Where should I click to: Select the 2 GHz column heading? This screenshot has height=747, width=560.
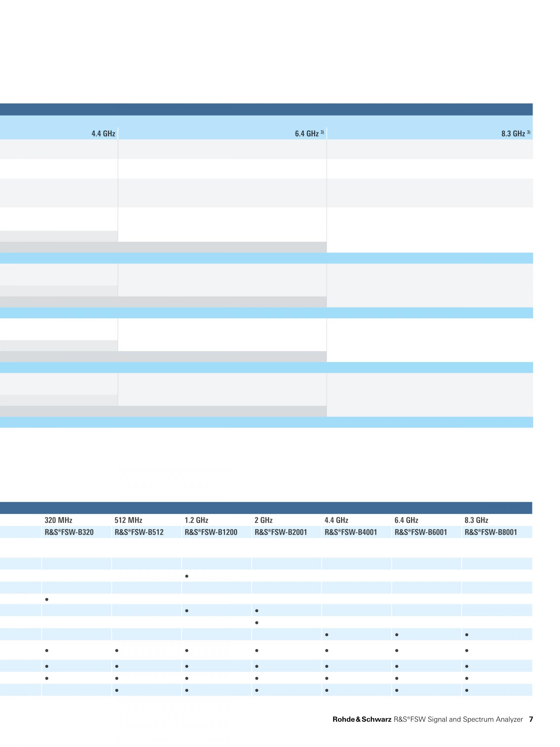pyautogui.click(x=263, y=520)
